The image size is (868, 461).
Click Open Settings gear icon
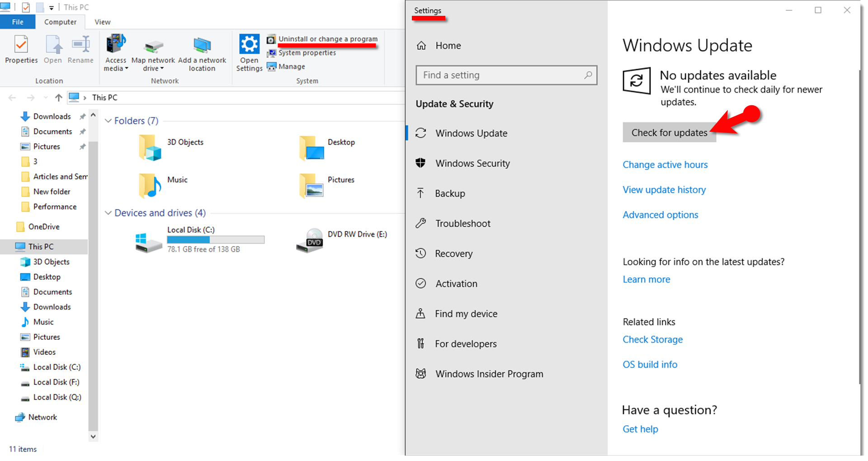[249, 44]
